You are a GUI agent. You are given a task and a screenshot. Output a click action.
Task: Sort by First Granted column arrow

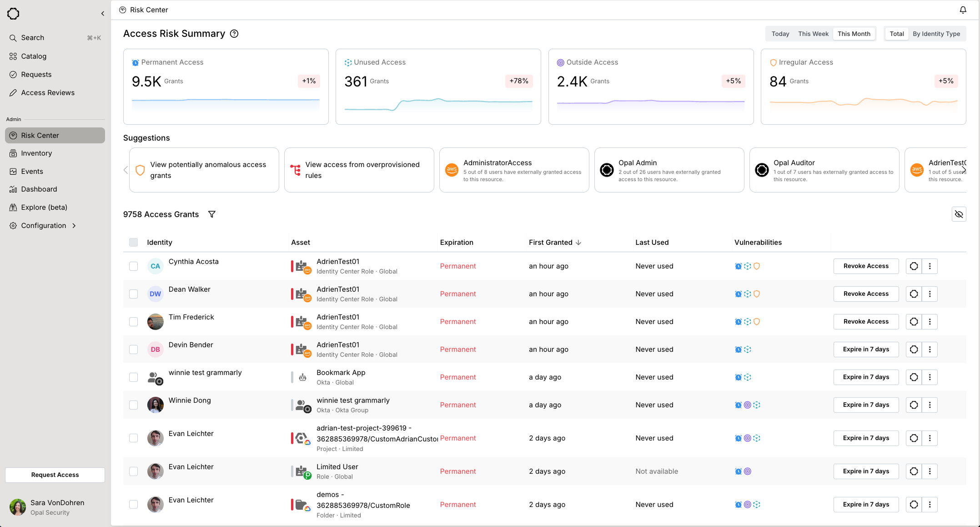(578, 243)
